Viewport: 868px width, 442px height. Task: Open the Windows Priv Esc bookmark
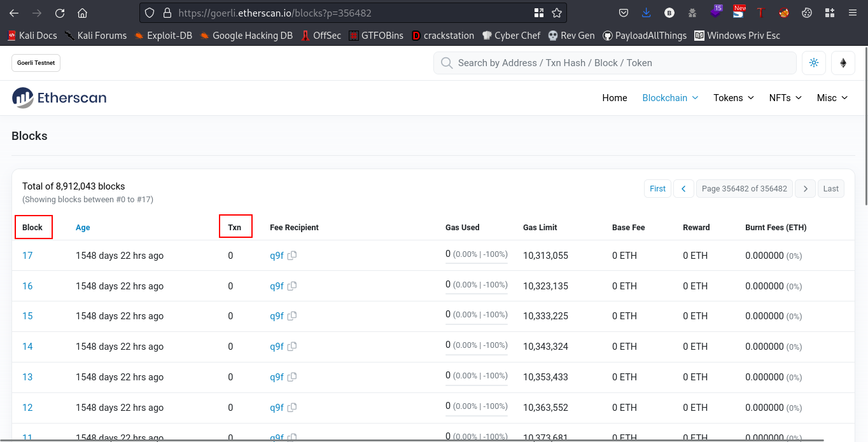tap(737, 36)
